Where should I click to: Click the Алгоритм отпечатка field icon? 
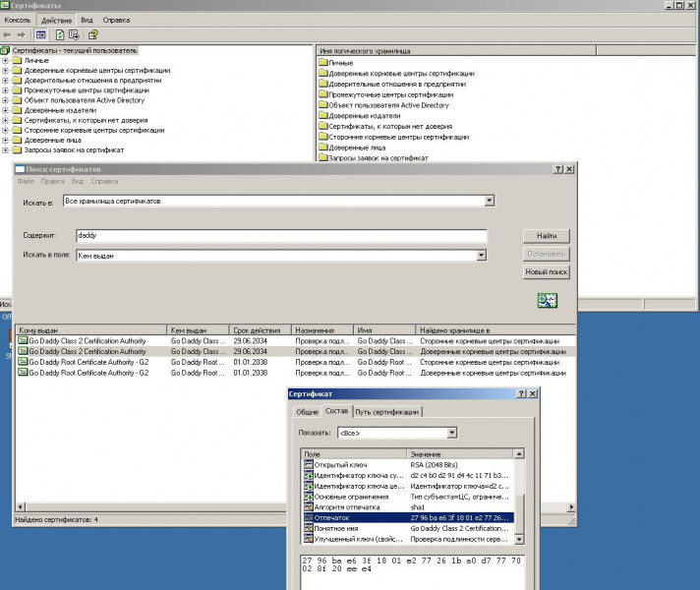pos(309,507)
